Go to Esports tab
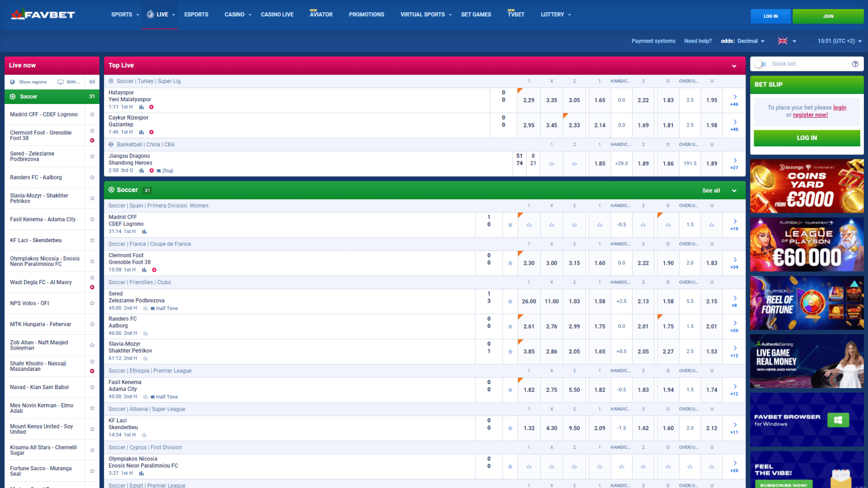This screenshot has width=868, height=488. (196, 14)
